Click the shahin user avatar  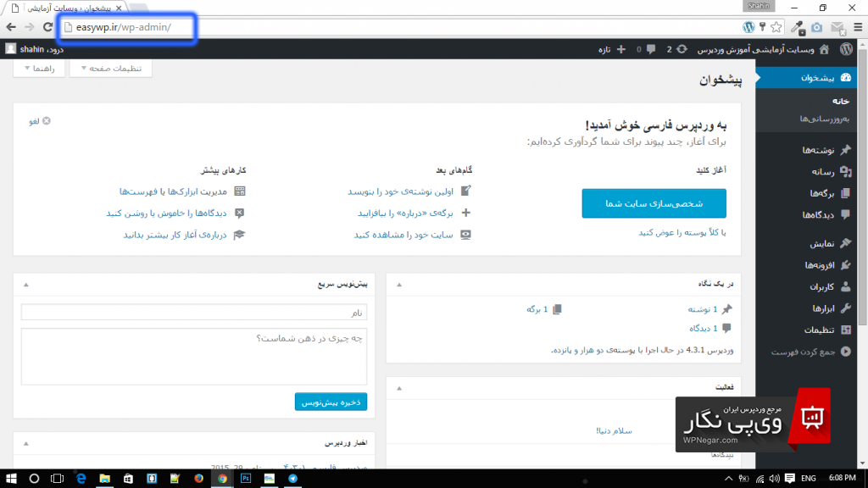(10, 48)
